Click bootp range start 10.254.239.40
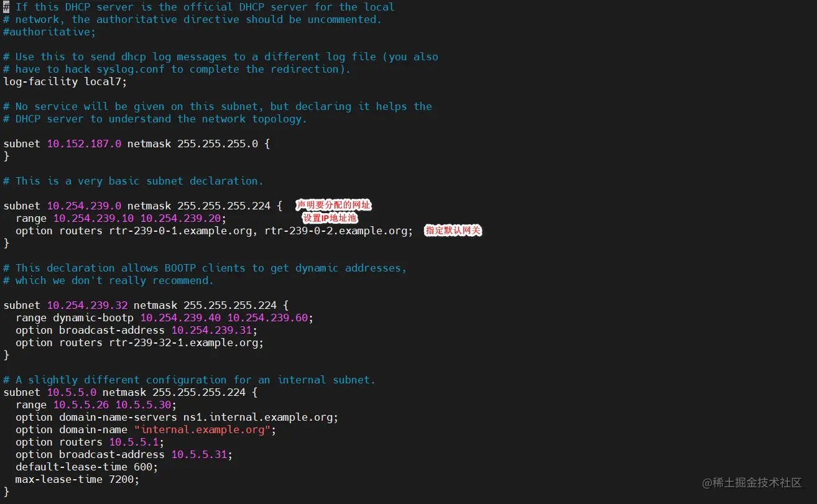The width and height of the screenshot is (817, 504). (x=180, y=318)
